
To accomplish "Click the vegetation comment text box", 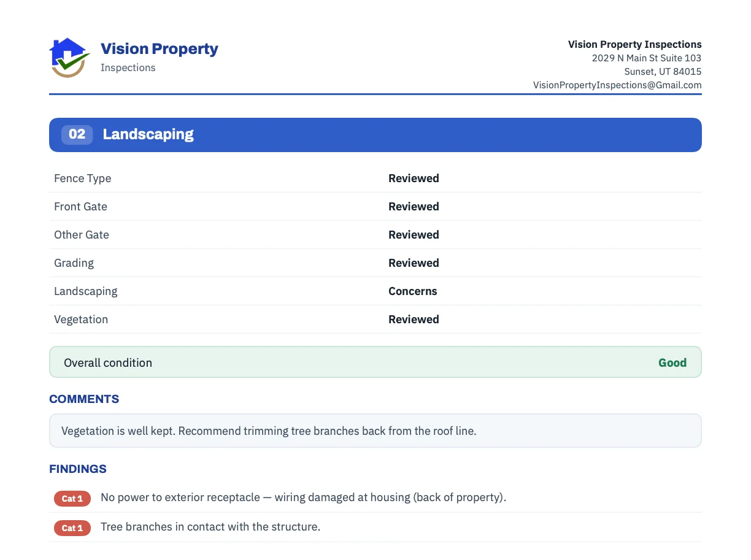I will [x=375, y=431].
